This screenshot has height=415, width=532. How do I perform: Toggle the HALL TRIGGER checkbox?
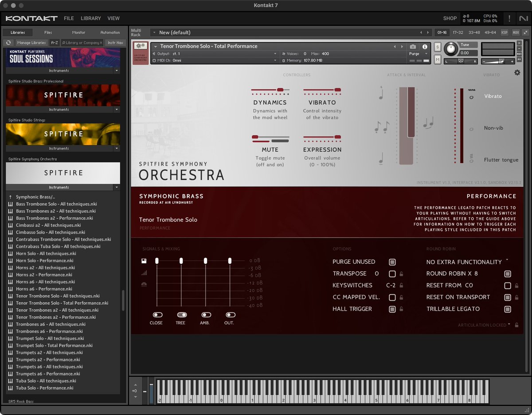coord(392,309)
